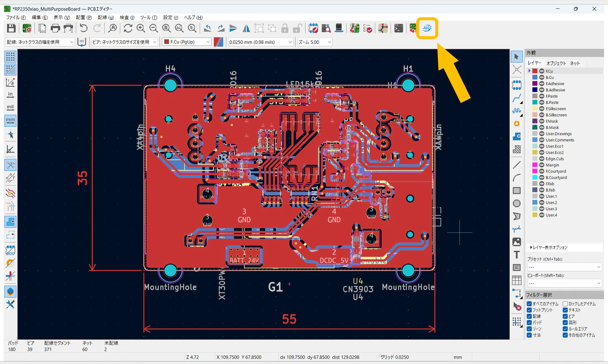The height and width of the screenshot is (364, 608).
Task: Open the 3D Viewer icon
Action: tap(339, 28)
